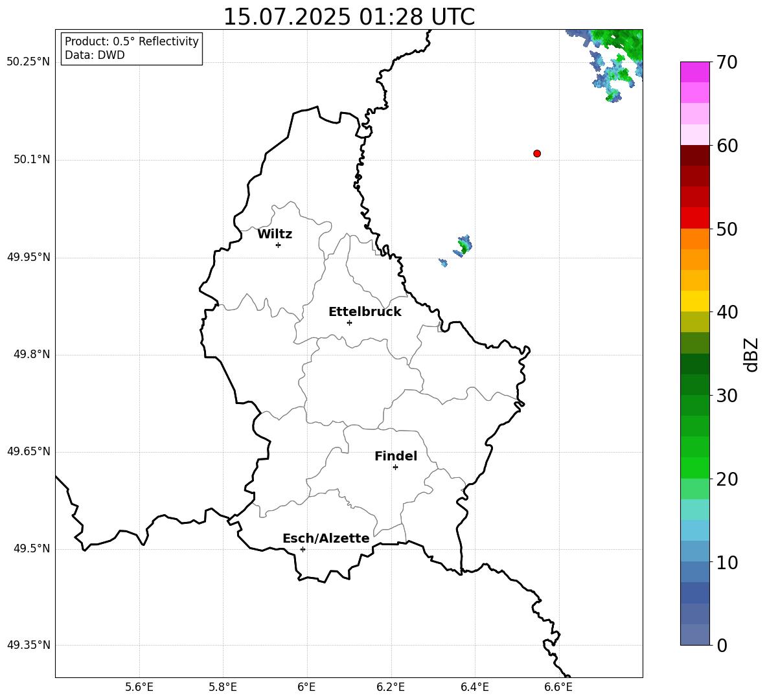Click the plus marker below Findel
The width and height of the screenshot is (767, 700).
395,467
